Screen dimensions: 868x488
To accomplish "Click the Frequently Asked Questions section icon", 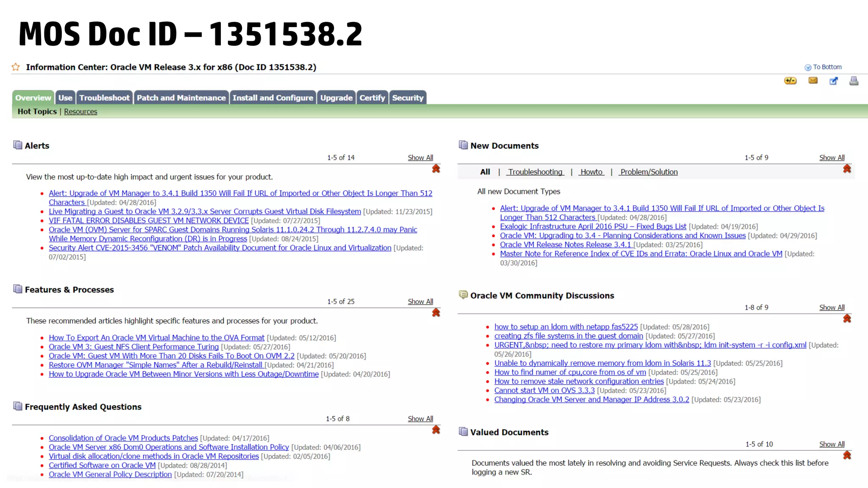I will click(18, 406).
